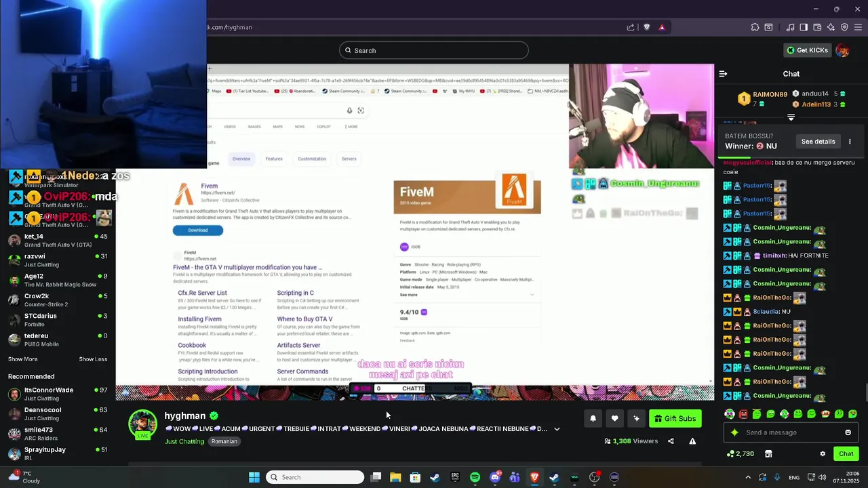Click the green Chat send button

tap(846, 454)
